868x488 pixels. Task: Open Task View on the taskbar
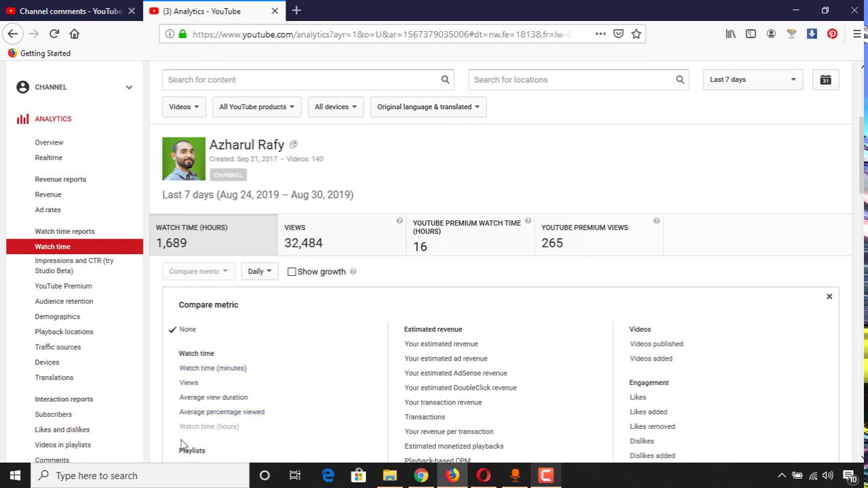[x=295, y=475]
